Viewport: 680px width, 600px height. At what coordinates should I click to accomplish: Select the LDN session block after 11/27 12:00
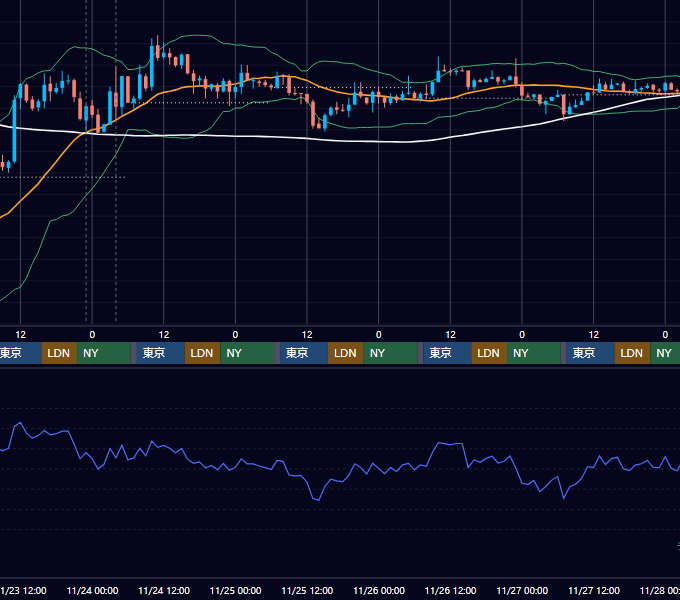632,353
